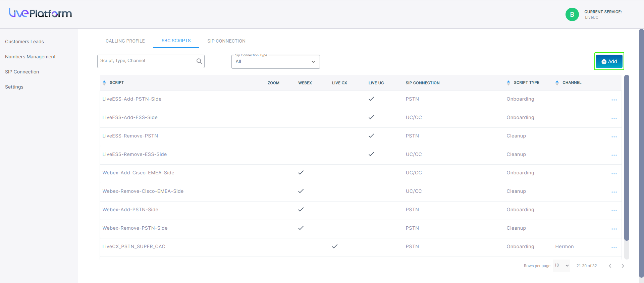Open row menu for Webex-Remove-Cisco-EMEA-Side

[x=614, y=192]
